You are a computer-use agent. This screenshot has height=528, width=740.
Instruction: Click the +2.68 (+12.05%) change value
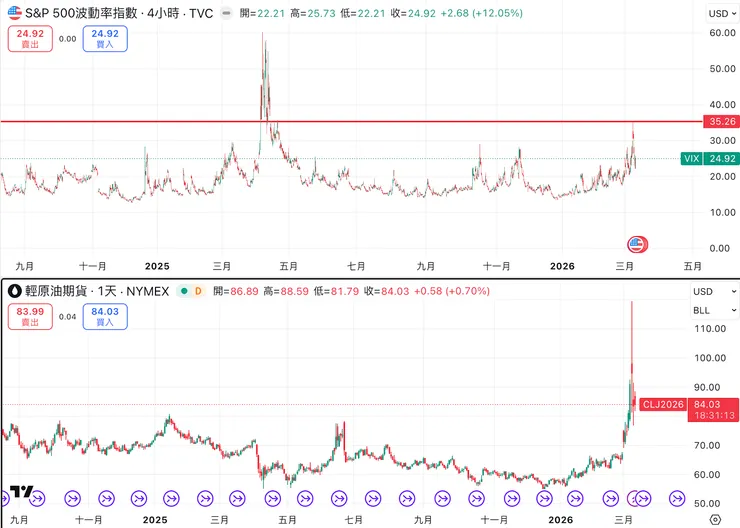(481, 13)
